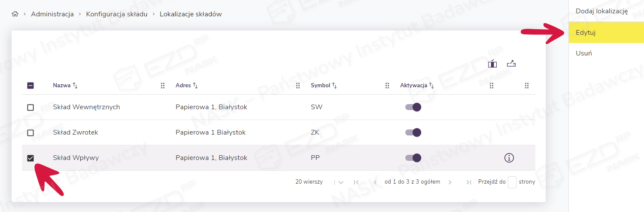Open column chooser icon above table

click(x=492, y=64)
